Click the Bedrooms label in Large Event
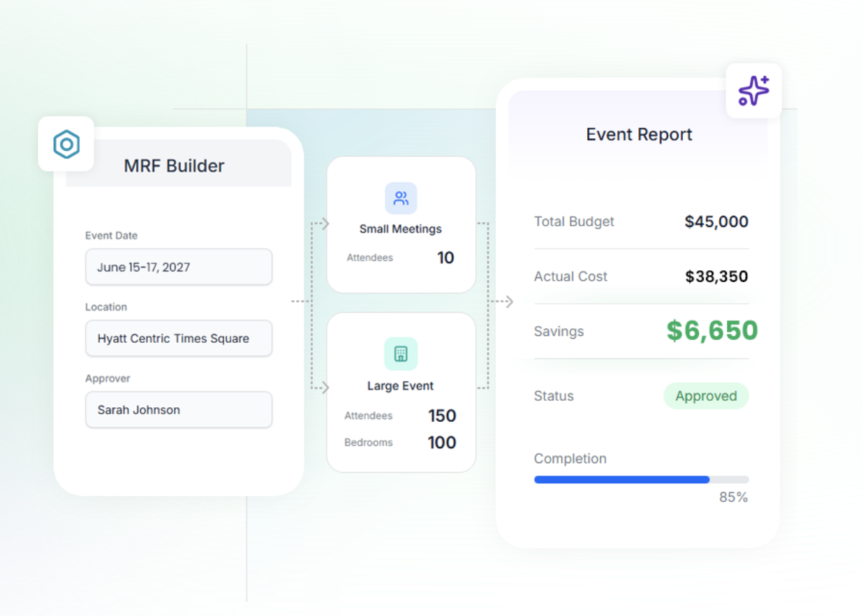Viewport: 863px width, 616px height. coord(369,442)
